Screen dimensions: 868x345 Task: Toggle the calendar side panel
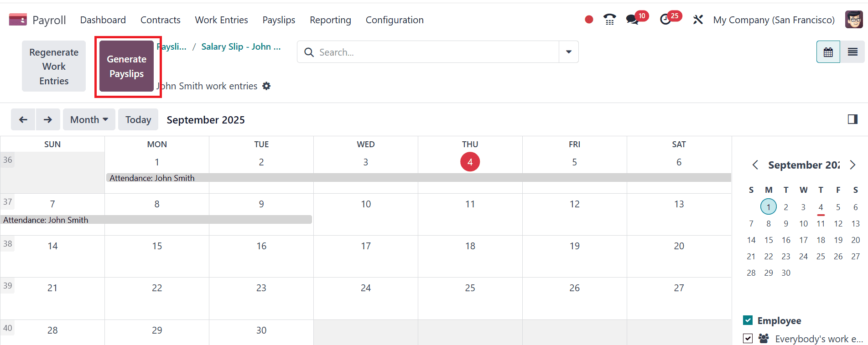852,119
